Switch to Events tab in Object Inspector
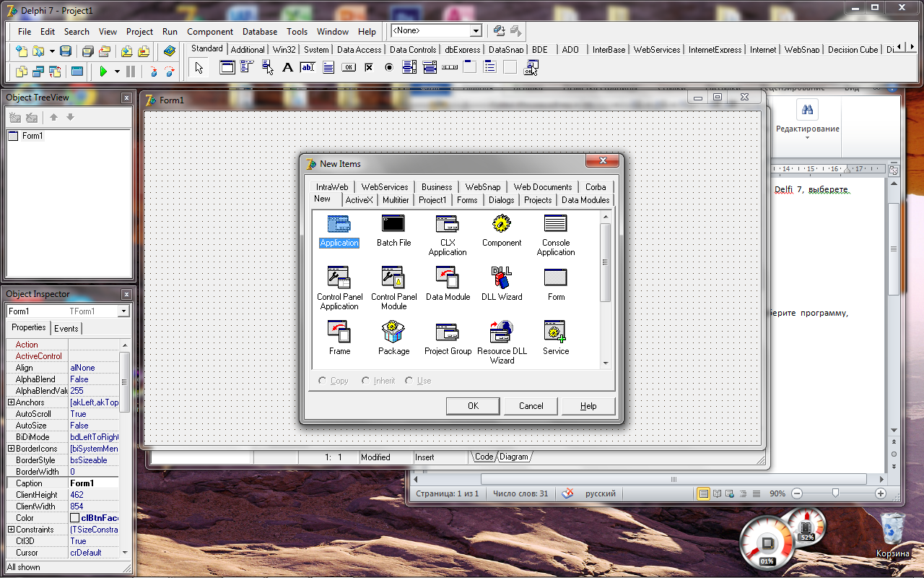924x578 pixels. 66,328
